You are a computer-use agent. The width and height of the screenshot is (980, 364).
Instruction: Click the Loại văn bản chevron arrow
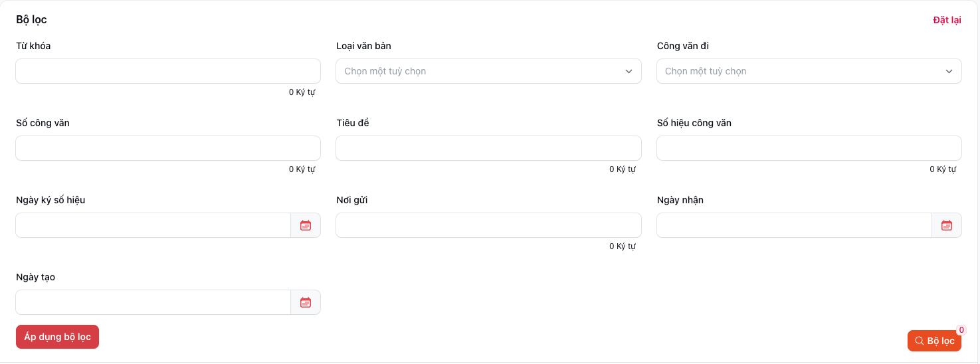(x=629, y=71)
